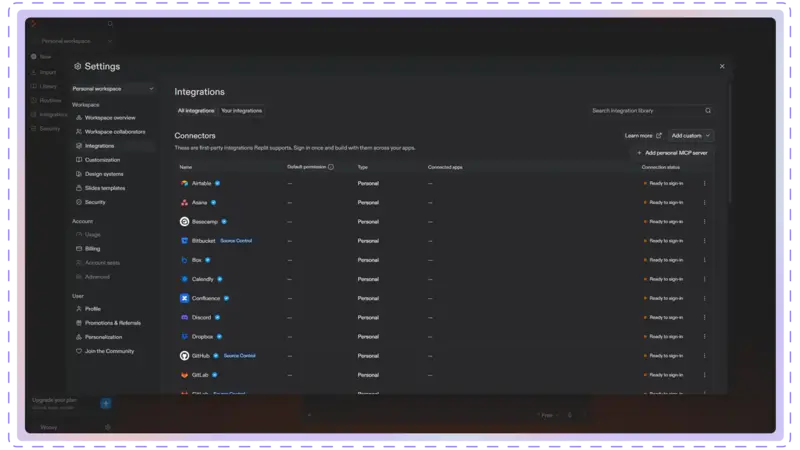Open the three-dot menu for GitHub

705,356
